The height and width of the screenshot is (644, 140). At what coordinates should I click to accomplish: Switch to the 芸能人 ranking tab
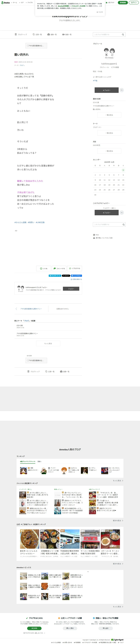point(39,461)
